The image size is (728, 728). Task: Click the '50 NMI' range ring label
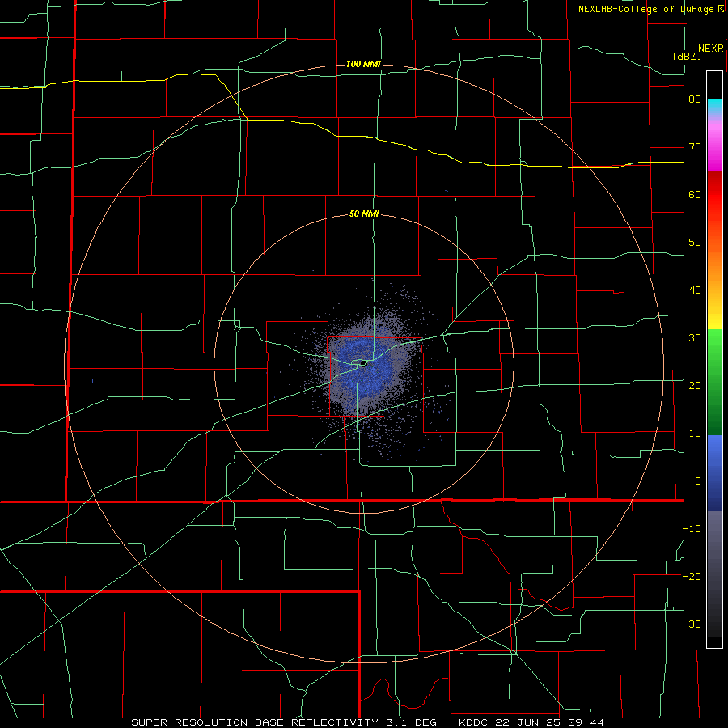click(364, 214)
